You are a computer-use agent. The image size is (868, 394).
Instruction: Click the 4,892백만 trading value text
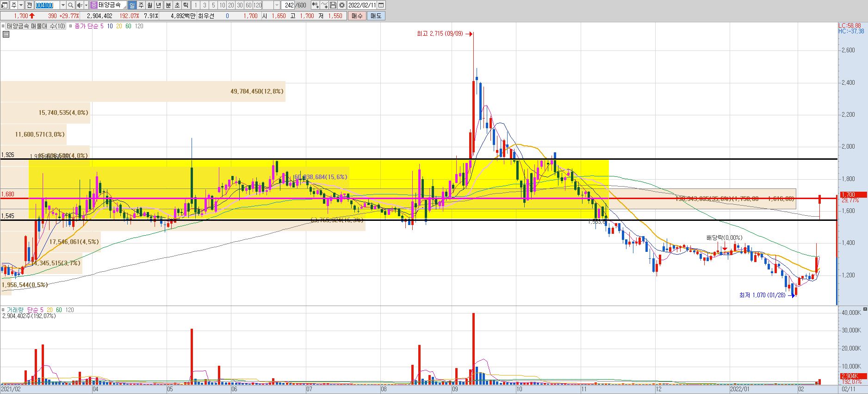point(183,16)
